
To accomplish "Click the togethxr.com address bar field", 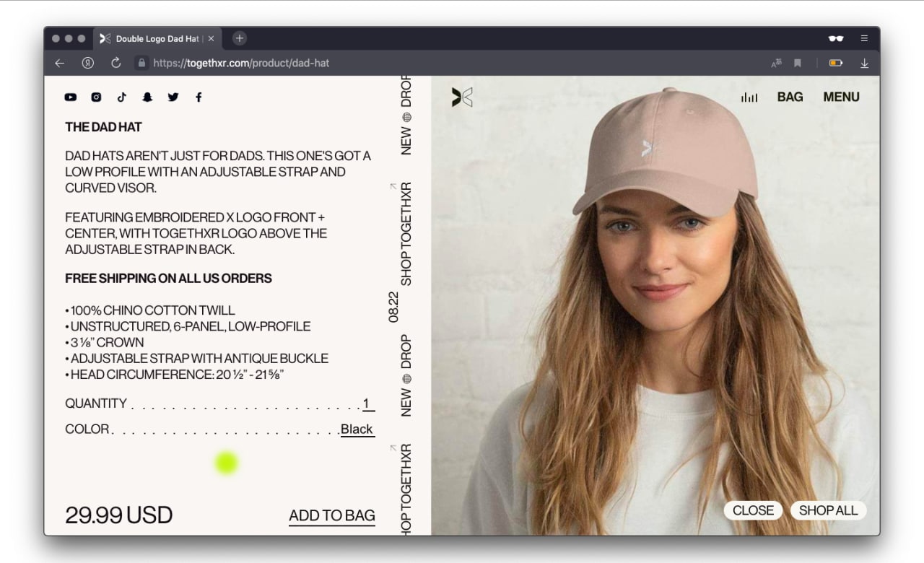I will point(449,63).
